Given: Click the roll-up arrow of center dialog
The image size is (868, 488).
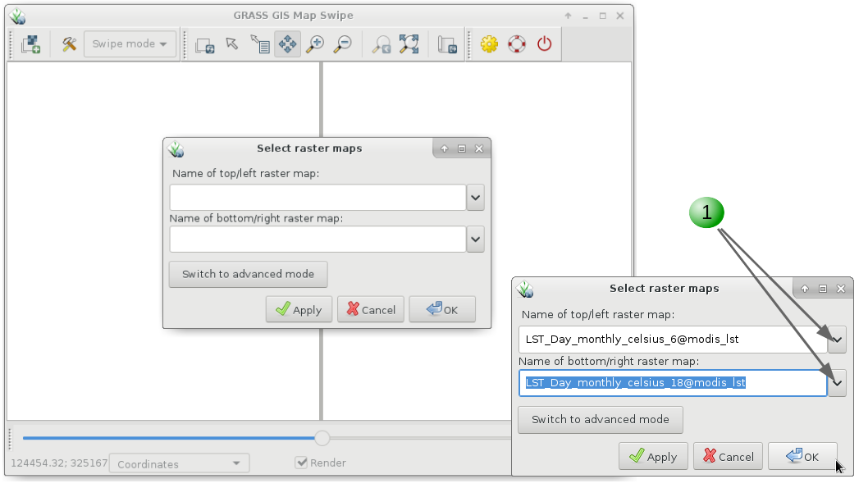Looking at the screenshot, I should (444, 148).
